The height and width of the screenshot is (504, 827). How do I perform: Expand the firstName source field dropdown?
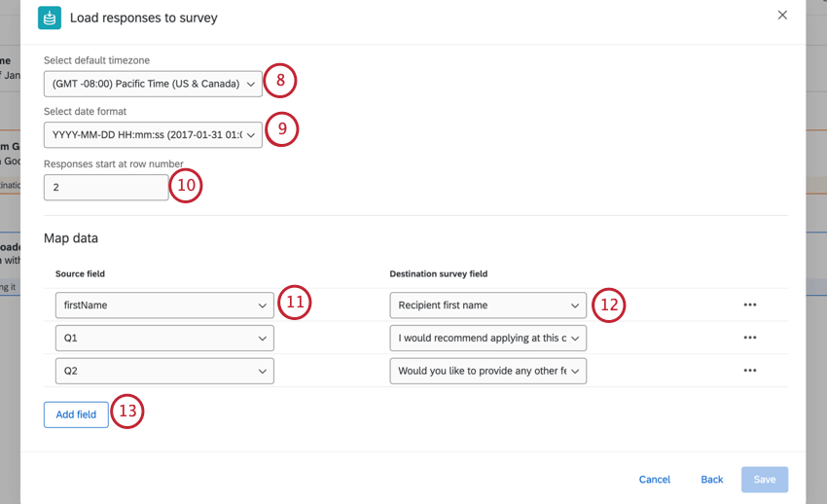[164, 306]
